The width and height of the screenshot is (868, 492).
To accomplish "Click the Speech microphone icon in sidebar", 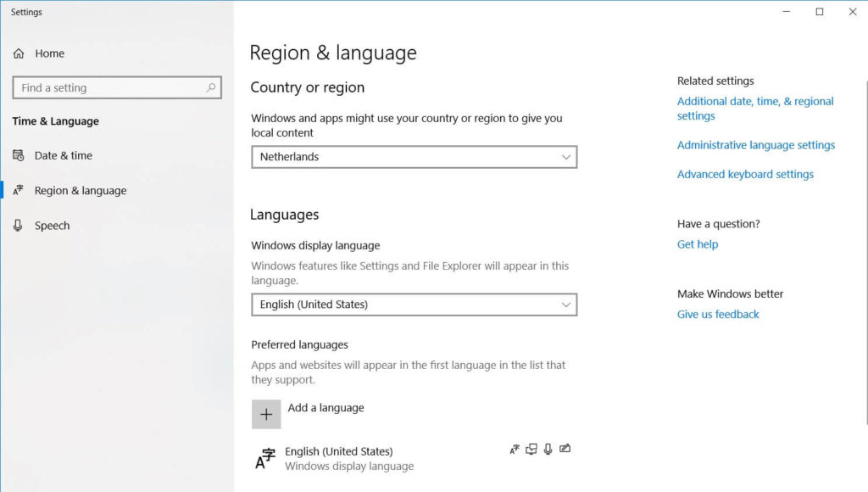I will 19,226.
